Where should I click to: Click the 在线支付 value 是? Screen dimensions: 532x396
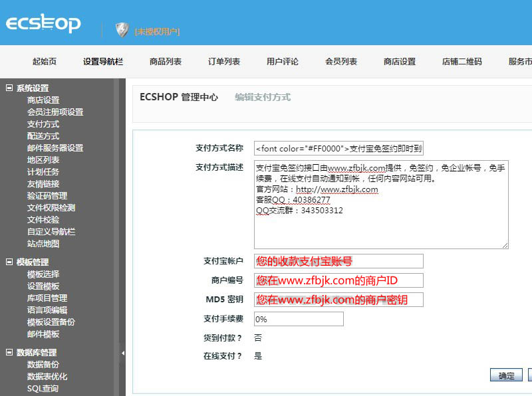point(258,356)
